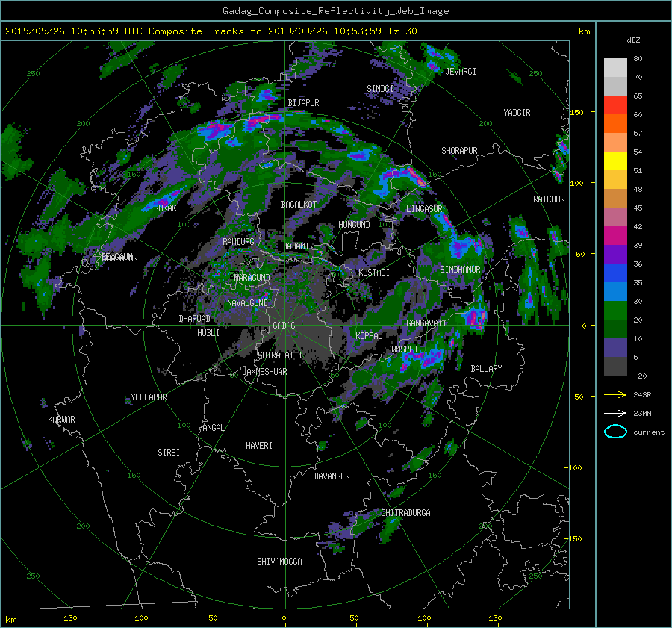Click the GADAG radar center label
672x628 pixels.
284,326
